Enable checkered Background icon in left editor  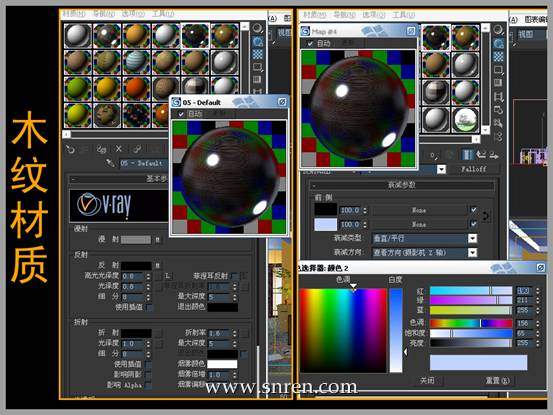[x=258, y=54]
